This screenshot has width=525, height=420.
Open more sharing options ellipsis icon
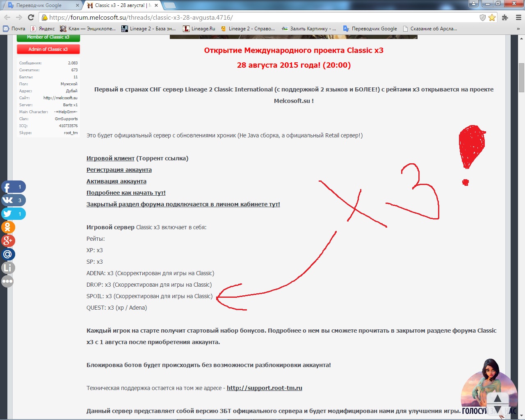[7, 281]
